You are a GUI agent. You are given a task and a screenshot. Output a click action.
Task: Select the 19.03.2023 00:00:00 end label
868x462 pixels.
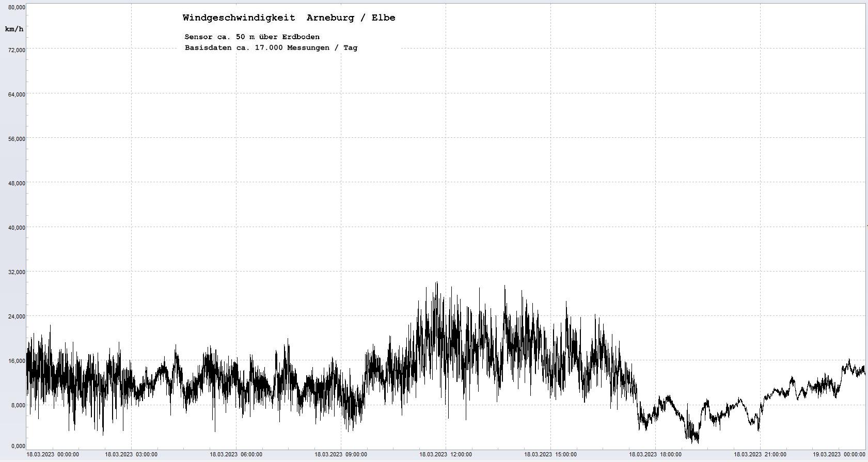[x=839, y=454]
